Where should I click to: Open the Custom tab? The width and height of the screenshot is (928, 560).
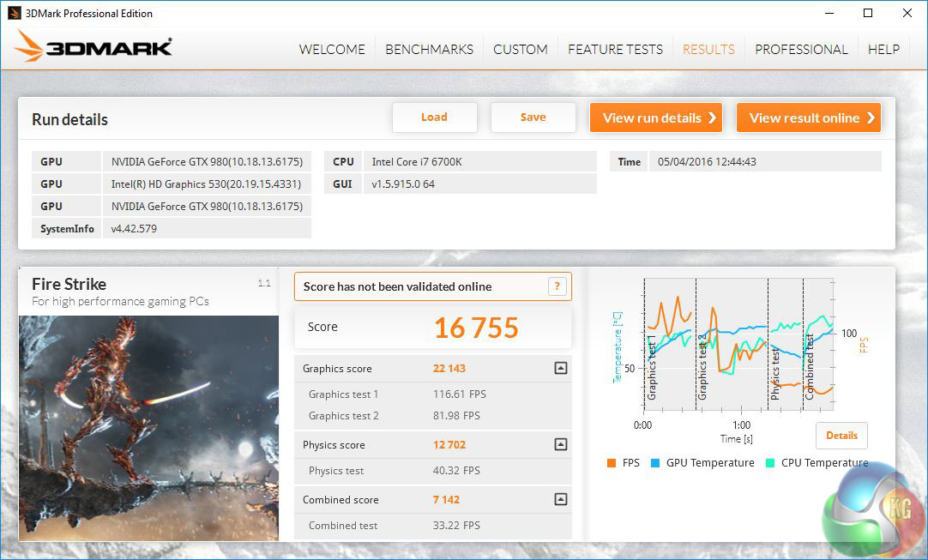pyautogui.click(x=520, y=49)
